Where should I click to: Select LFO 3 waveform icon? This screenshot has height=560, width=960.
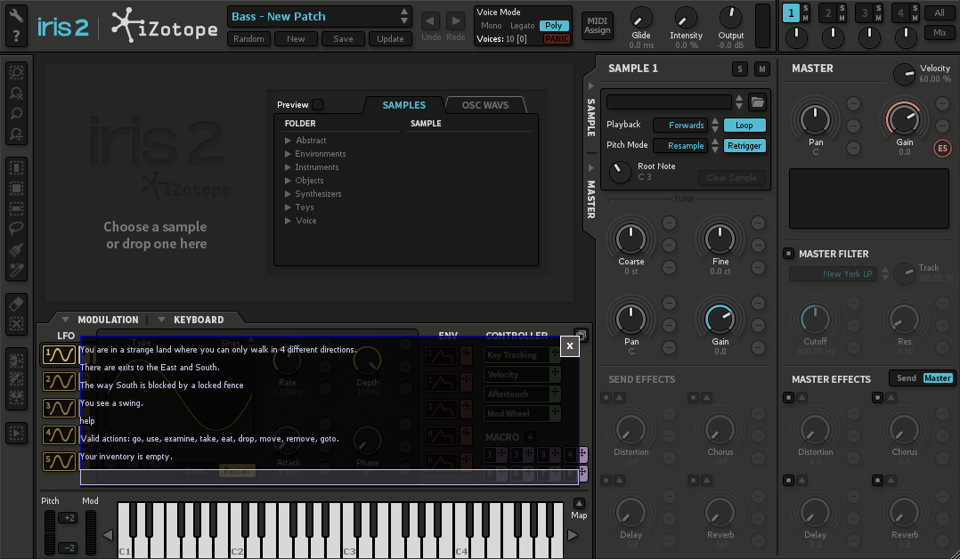[59, 408]
